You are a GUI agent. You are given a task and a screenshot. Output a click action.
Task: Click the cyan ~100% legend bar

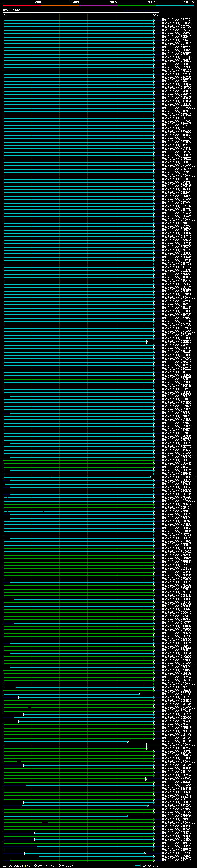pyautogui.click(x=175, y=6)
